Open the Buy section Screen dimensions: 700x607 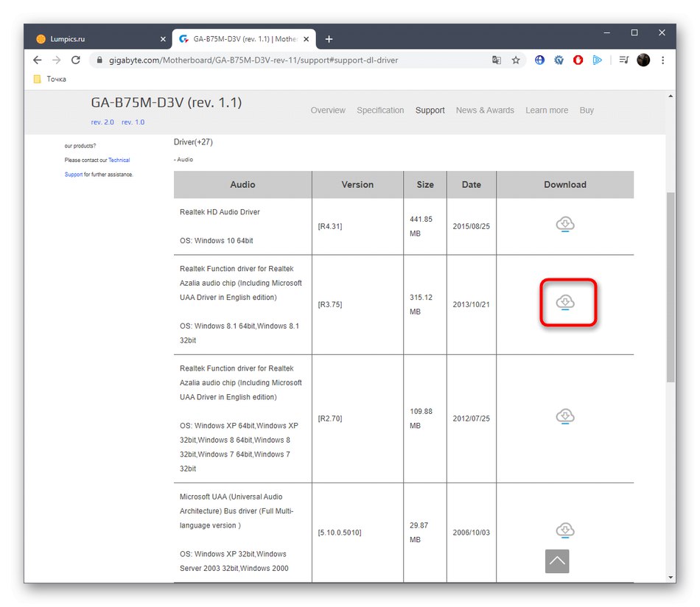(x=587, y=110)
